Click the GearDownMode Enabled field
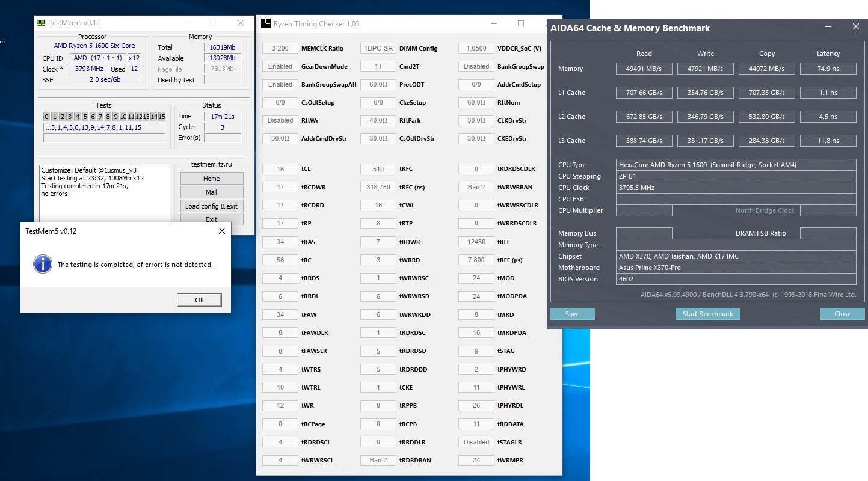Image resolution: width=868 pixels, height=481 pixels. pos(280,66)
